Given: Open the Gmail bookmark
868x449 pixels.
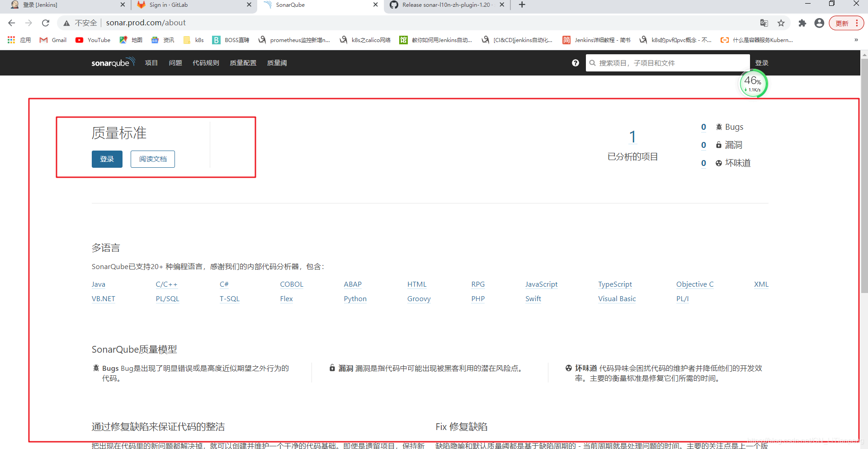Looking at the screenshot, I should (53, 40).
